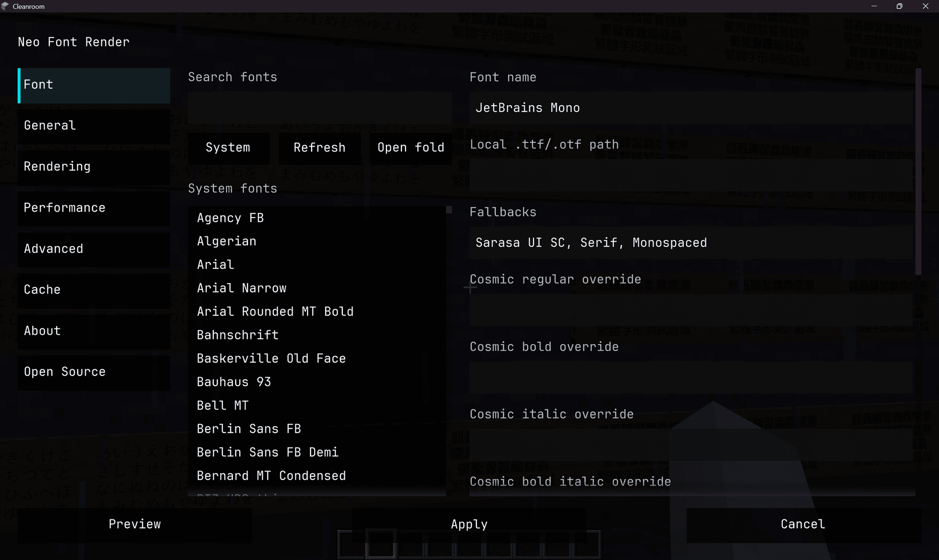Click the Open folder button
Viewport: 939px width, 560px height.
(x=411, y=148)
